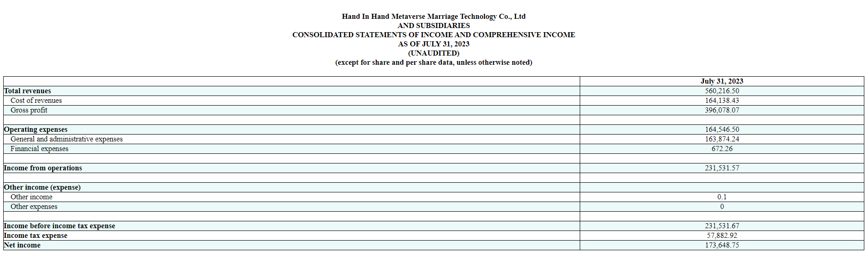Select the 672.26 financial expenses value
The height and width of the screenshot is (253, 868).
[722, 149]
